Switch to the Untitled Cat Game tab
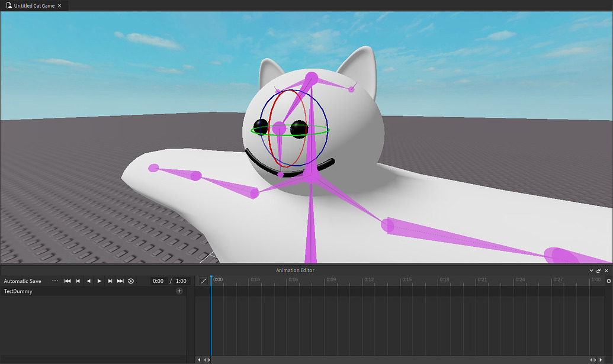This screenshot has height=364, width=613. (x=33, y=5)
